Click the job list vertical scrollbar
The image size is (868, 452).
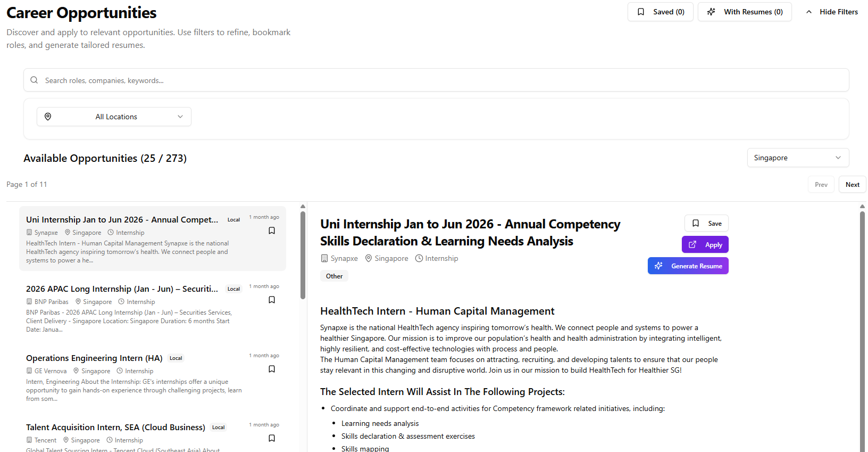coord(303,256)
